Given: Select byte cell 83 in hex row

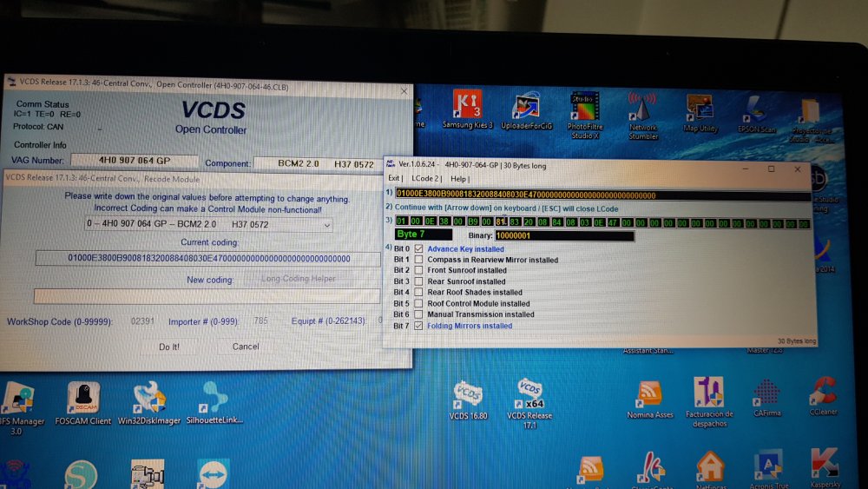Looking at the screenshot, I should point(514,221).
